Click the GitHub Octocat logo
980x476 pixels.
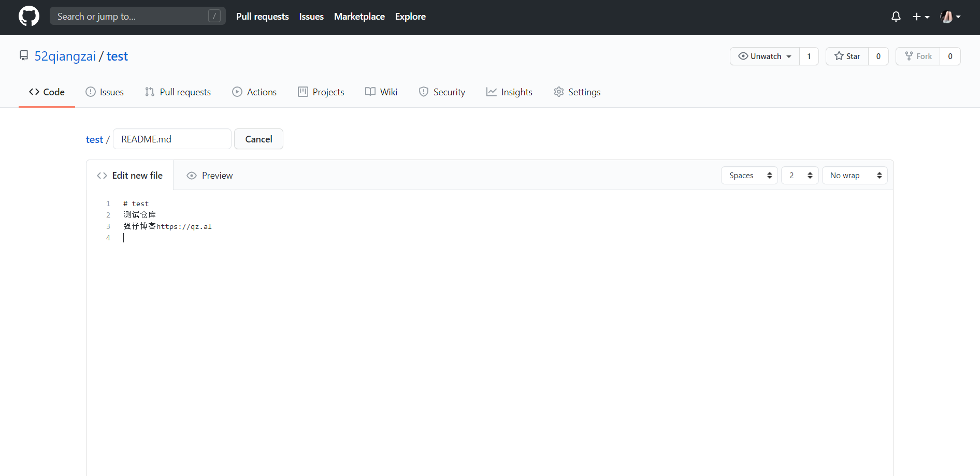click(x=29, y=17)
